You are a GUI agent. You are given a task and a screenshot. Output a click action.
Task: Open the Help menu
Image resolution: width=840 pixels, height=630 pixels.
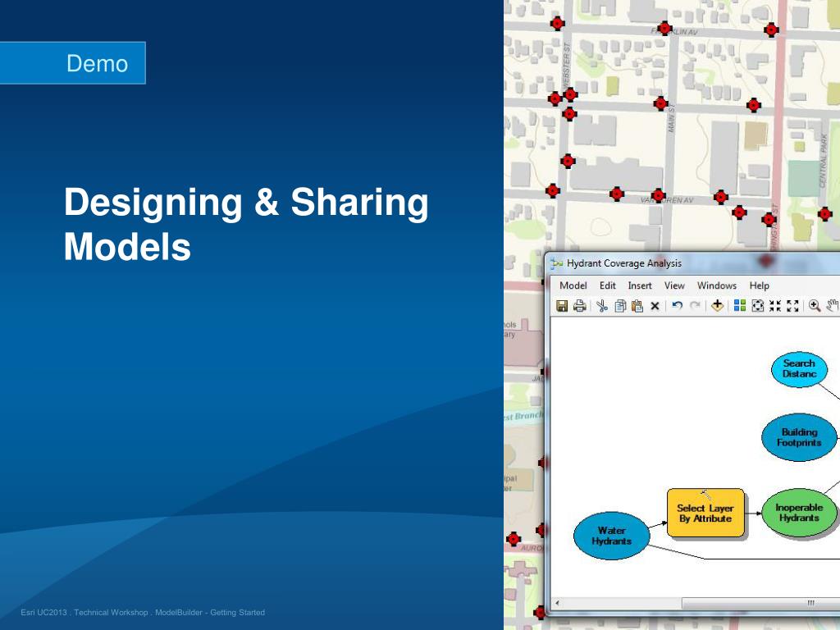(759, 285)
